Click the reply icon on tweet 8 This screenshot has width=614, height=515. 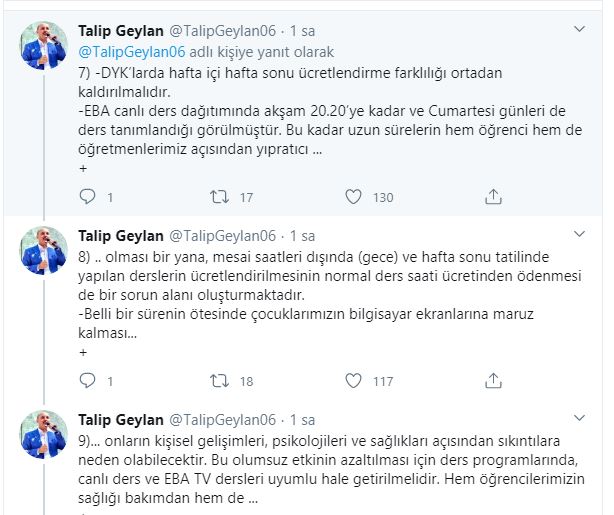click(86, 381)
